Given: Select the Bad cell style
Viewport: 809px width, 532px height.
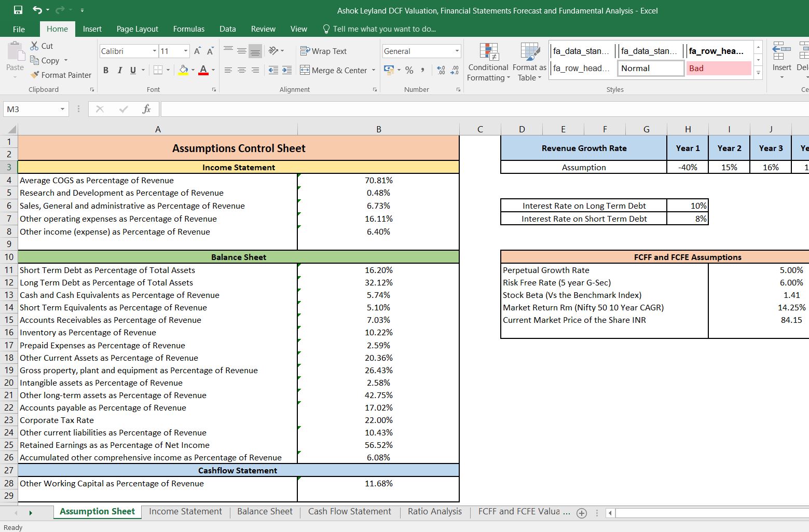Looking at the screenshot, I should click(719, 68).
